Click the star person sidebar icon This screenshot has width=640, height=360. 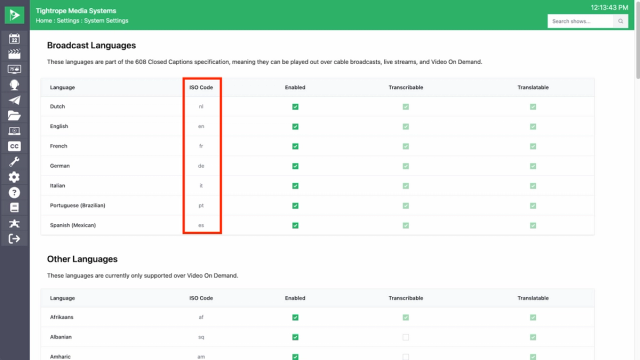[x=14, y=223]
